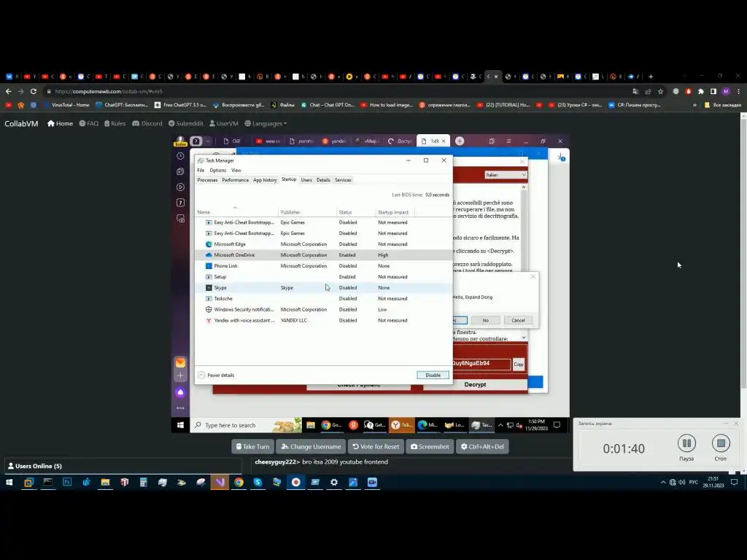The width and height of the screenshot is (747, 560).
Task: Open the orange mail icon in Yandex sidebar
Action: coord(180,363)
